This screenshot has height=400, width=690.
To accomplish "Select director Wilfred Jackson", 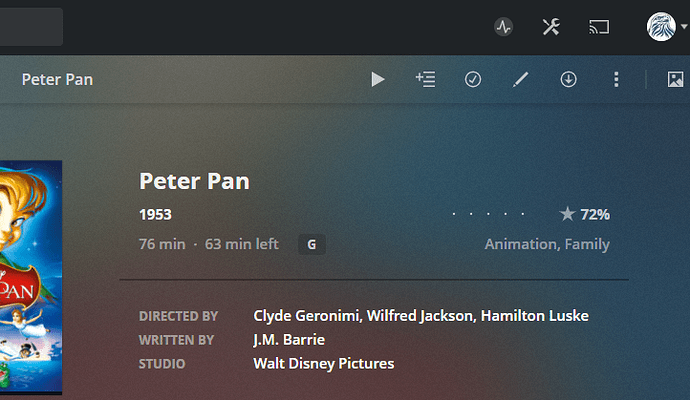I will coord(419,316).
